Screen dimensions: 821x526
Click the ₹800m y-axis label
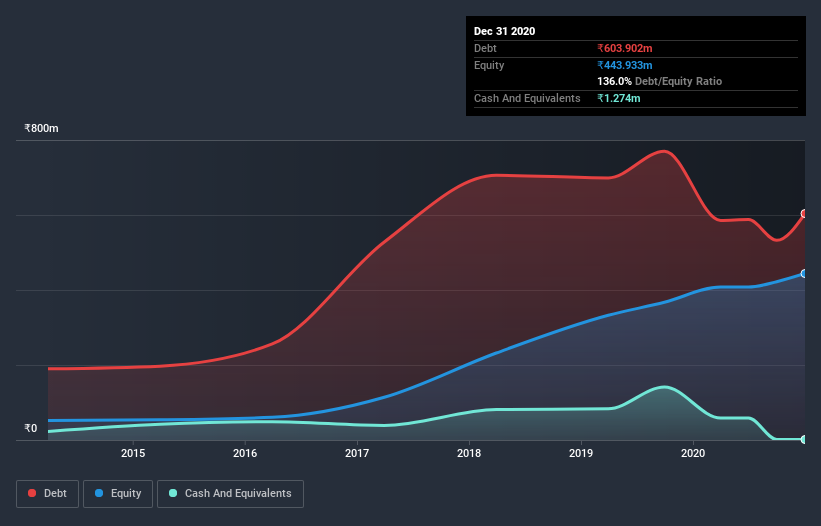pyautogui.click(x=41, y=128)
